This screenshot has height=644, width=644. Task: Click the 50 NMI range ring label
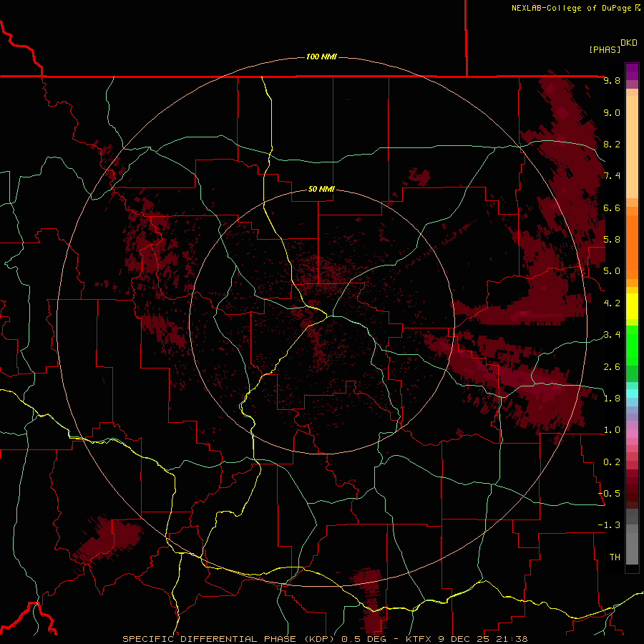[321, 189]
